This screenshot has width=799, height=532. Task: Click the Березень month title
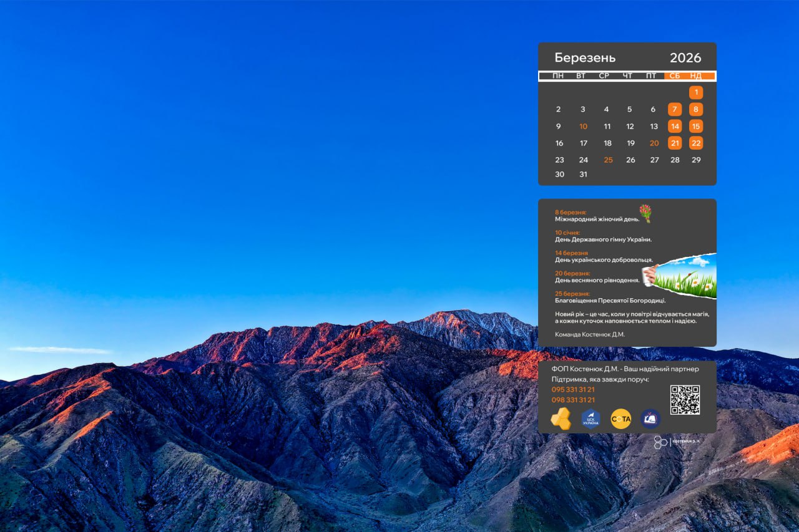tap(585, 58)
